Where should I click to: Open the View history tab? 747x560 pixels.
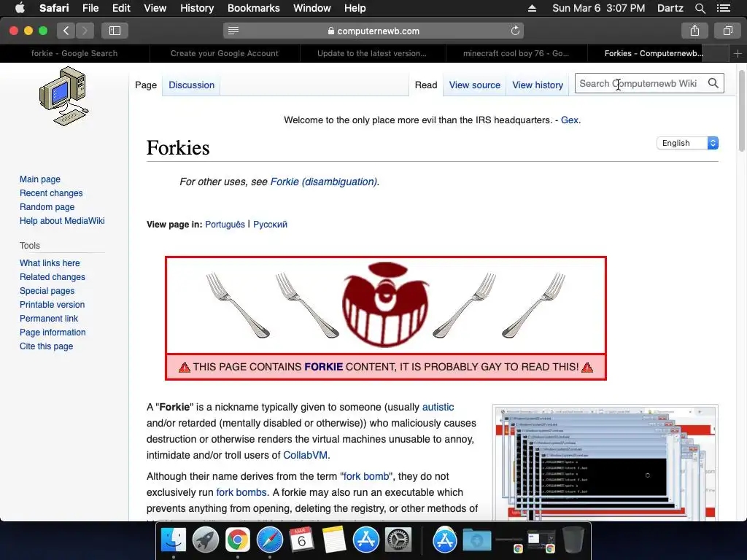(538, 85)
